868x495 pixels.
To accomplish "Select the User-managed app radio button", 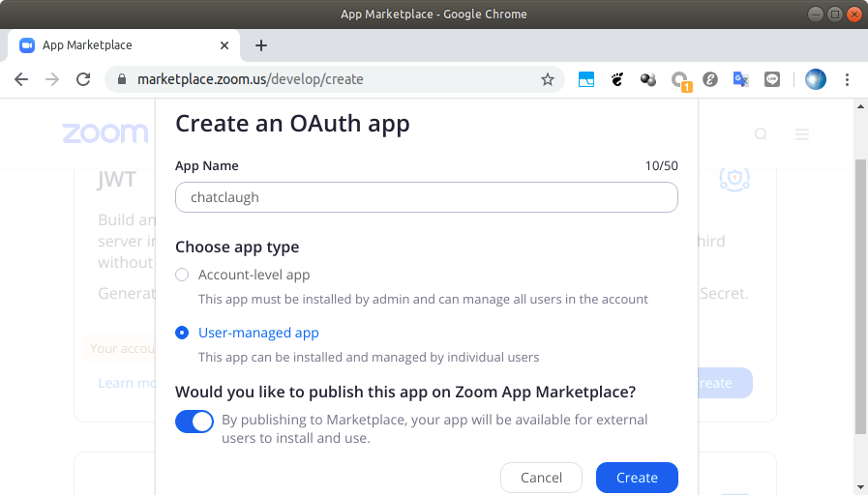I will [182, 333].
